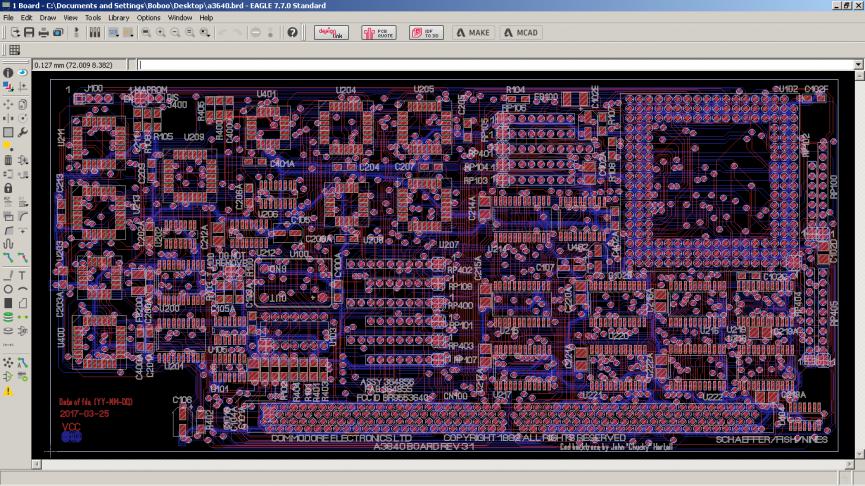
Task: Click the layer select color icon
Action: pyautogui.click(x=8, y=87)
